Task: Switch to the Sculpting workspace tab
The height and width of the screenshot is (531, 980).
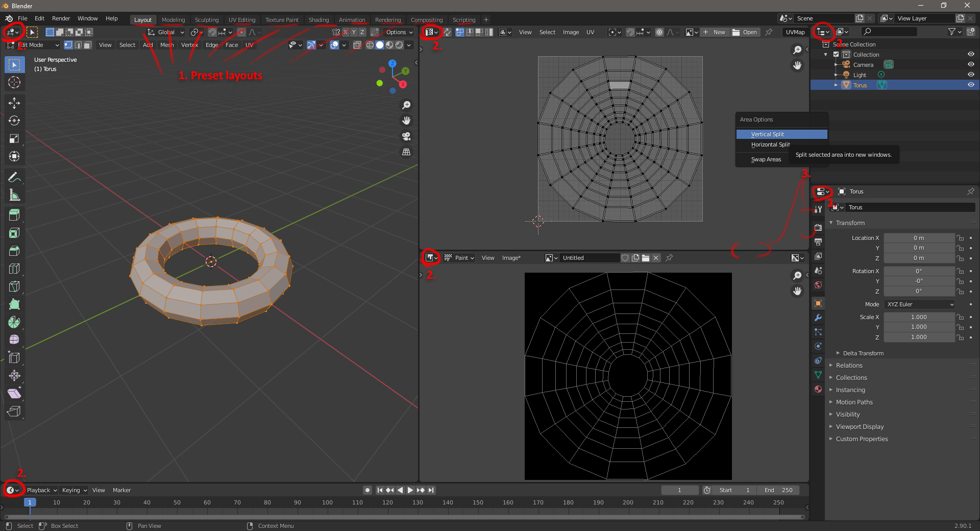Action: coord(206,20)
